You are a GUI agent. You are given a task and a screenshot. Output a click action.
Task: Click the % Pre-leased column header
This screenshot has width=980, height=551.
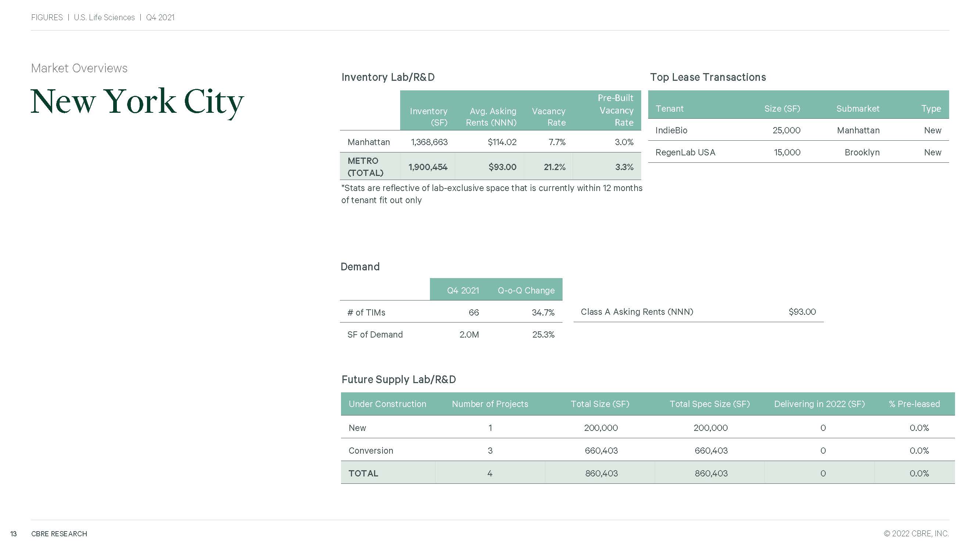pyautogui.click(x=914, y=404)
